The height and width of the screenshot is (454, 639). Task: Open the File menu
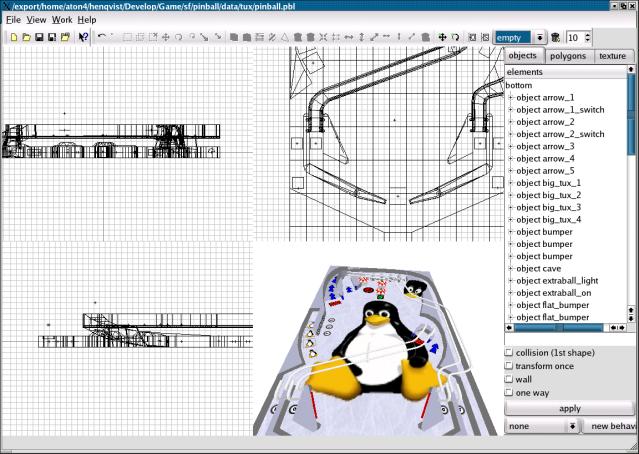tap(13, 20)
